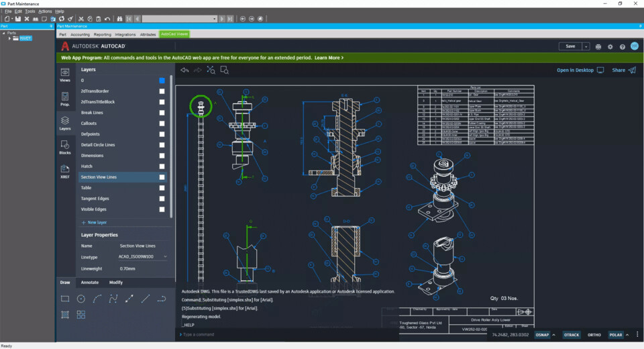Open the XREF side panel
The height and width of the screenshot is (349, 644).
[x=65, y=171]
